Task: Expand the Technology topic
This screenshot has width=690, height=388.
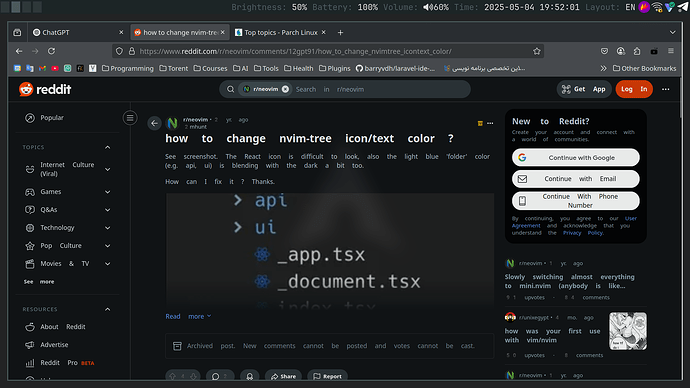Action: pyautogui.click(x=107, y=228)
